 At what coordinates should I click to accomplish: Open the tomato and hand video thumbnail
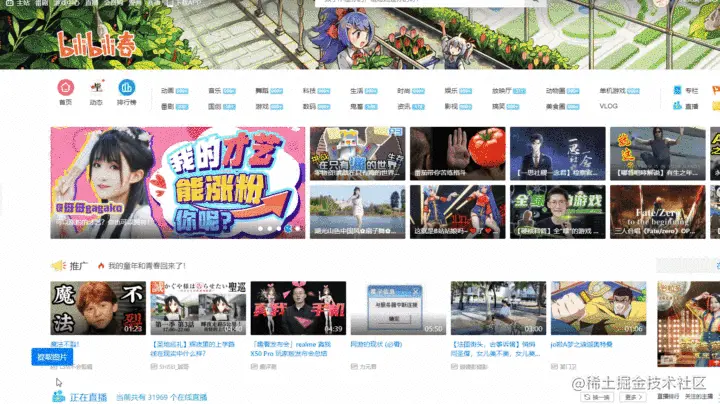457,153
